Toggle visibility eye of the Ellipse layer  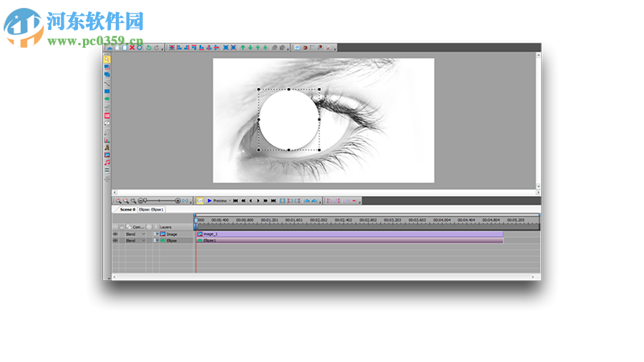click(x=115, y=240)
